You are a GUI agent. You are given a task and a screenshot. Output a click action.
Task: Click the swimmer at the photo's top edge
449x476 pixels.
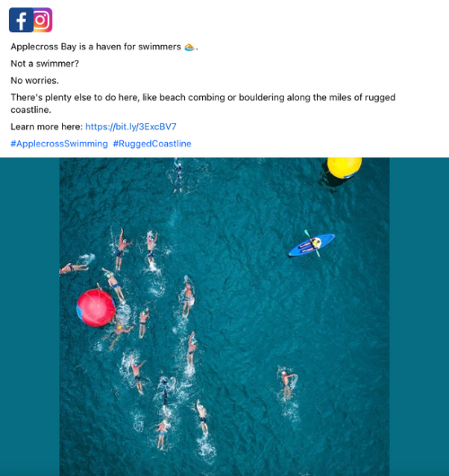pyautogui.click(x=178, y=175)
